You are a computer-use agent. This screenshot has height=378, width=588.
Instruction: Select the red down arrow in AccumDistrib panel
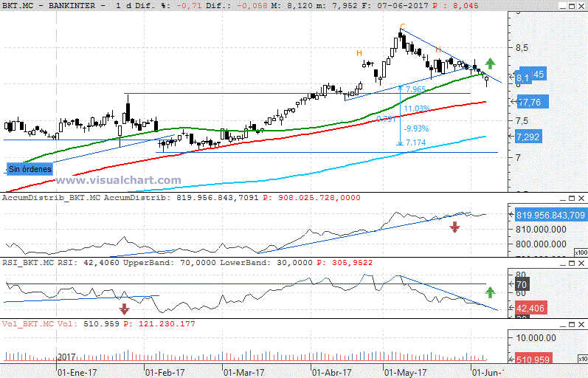(x=455, y=227)
